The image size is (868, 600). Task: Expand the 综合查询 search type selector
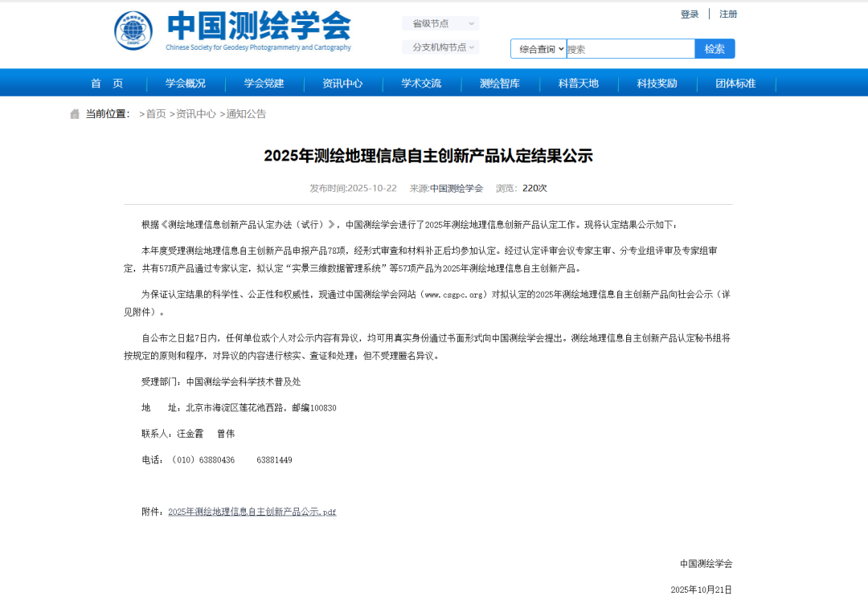[538, 49]
